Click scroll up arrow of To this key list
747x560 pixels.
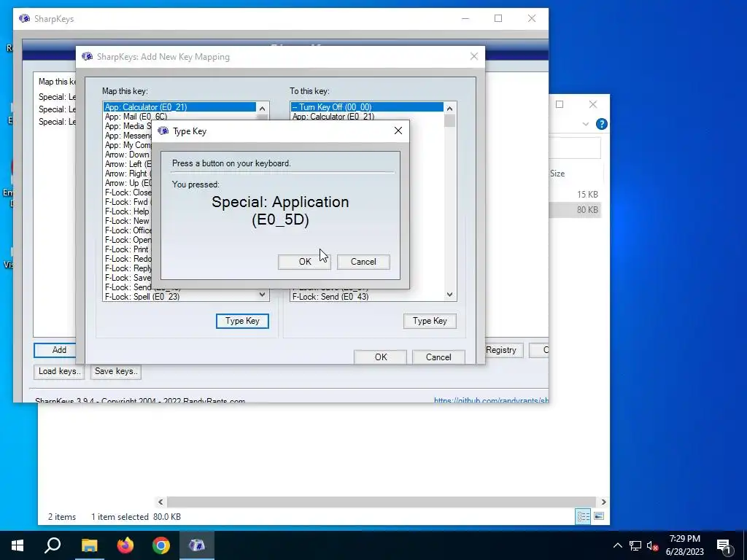pyautogui.click(x=449, y=109)
